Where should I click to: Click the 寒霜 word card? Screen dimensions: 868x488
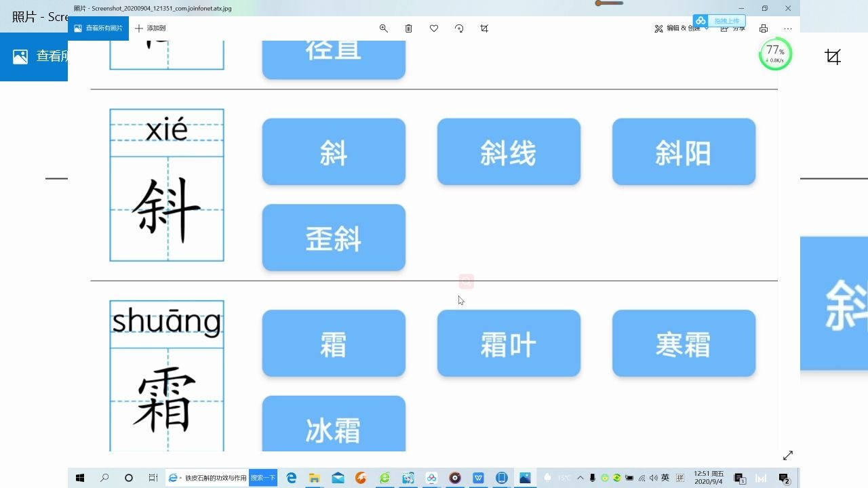click(684, 344)
